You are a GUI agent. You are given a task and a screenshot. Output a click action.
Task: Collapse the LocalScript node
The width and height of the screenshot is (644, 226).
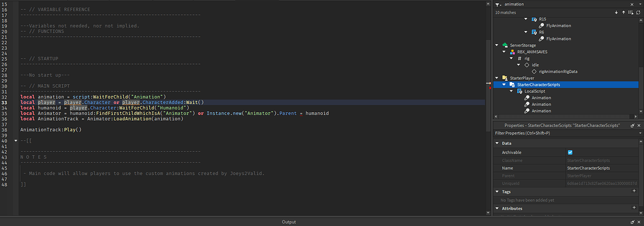pyautogui.click(x=511, y=92)
